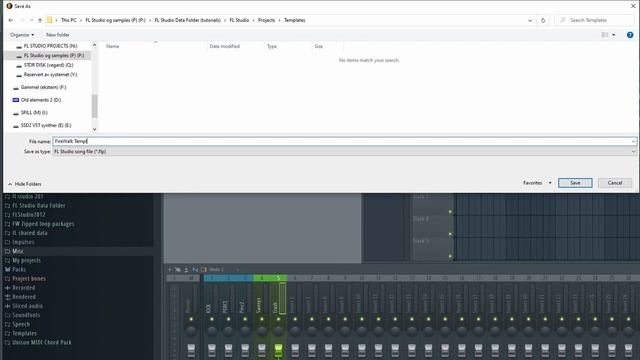Open the Favorites dropdown arrow
Image resolution: width=640 pixels, height=360 pixels.
coord(550,183)
